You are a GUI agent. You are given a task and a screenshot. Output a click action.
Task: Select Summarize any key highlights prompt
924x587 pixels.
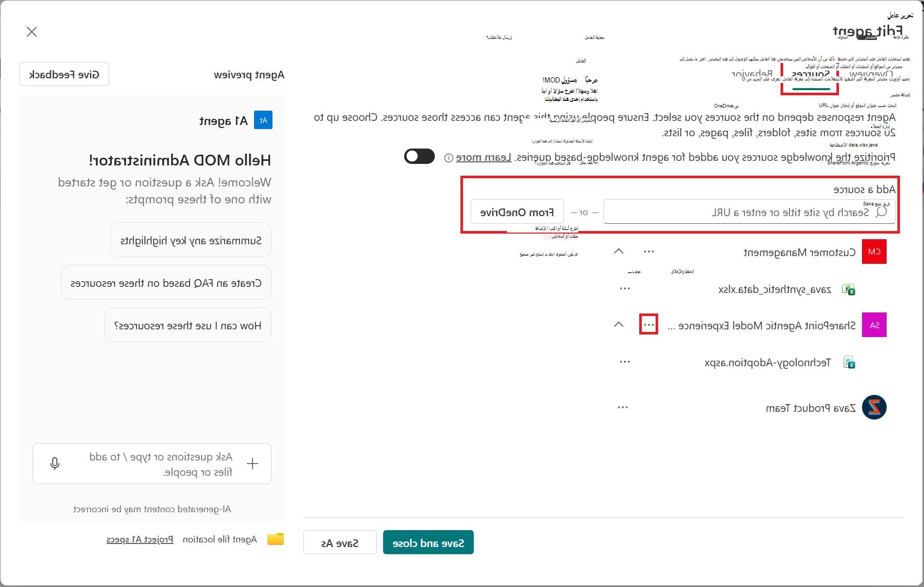coord(191,240)
